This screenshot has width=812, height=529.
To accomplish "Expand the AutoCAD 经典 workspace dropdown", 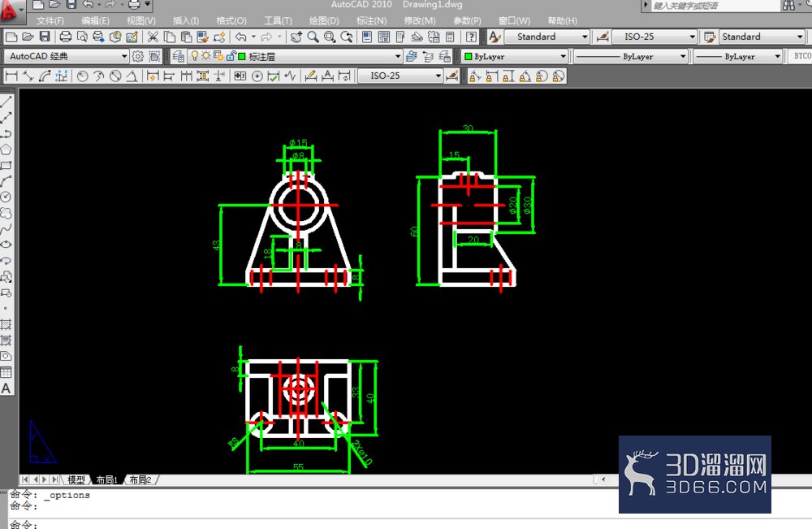I will coord(124,56).
